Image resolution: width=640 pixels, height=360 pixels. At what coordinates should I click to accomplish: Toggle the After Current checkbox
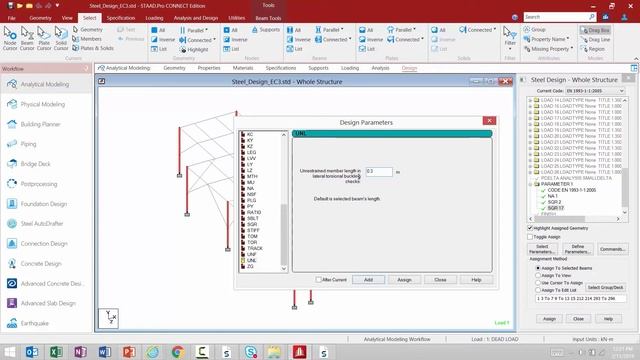click(x=318, y=280)
